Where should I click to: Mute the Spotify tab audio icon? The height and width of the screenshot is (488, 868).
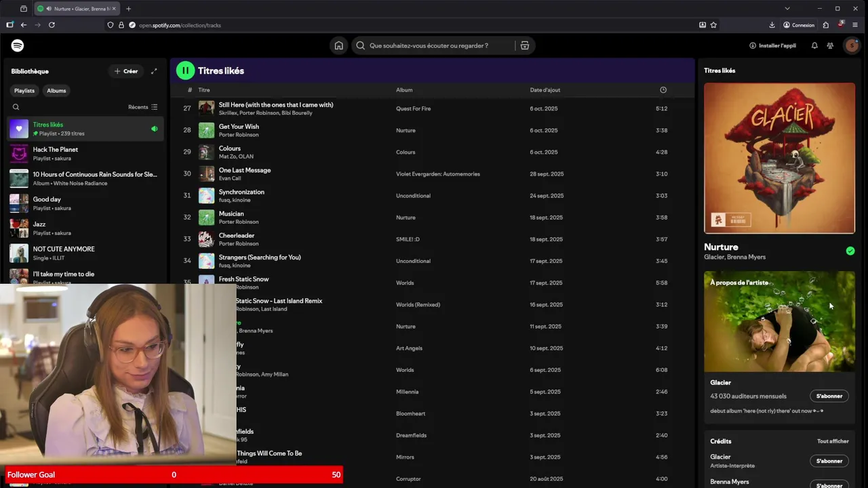click(49, 9)
